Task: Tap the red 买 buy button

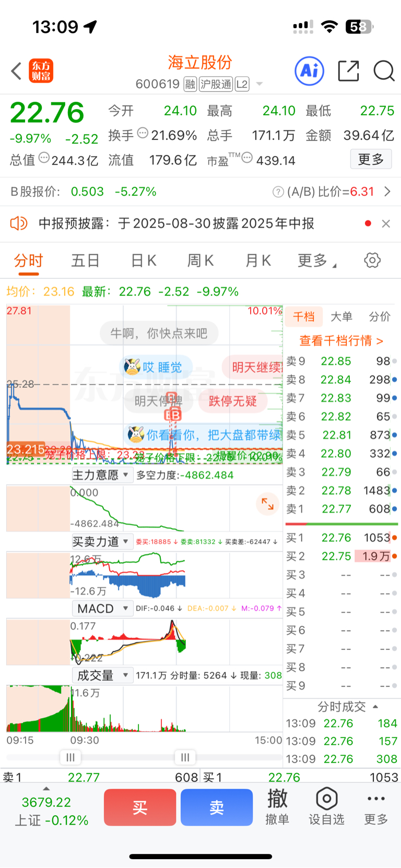Action: pos(140,807)
